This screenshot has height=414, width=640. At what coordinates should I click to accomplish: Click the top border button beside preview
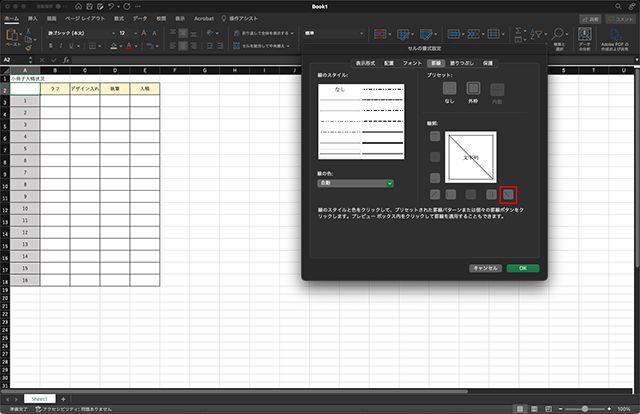click(434, 137)
